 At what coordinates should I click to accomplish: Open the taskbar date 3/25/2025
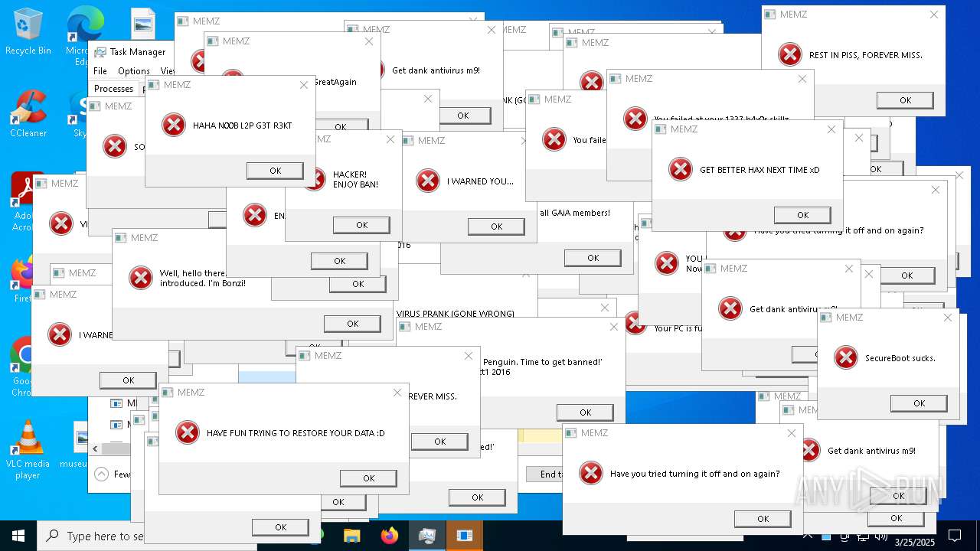pos(914,542)
